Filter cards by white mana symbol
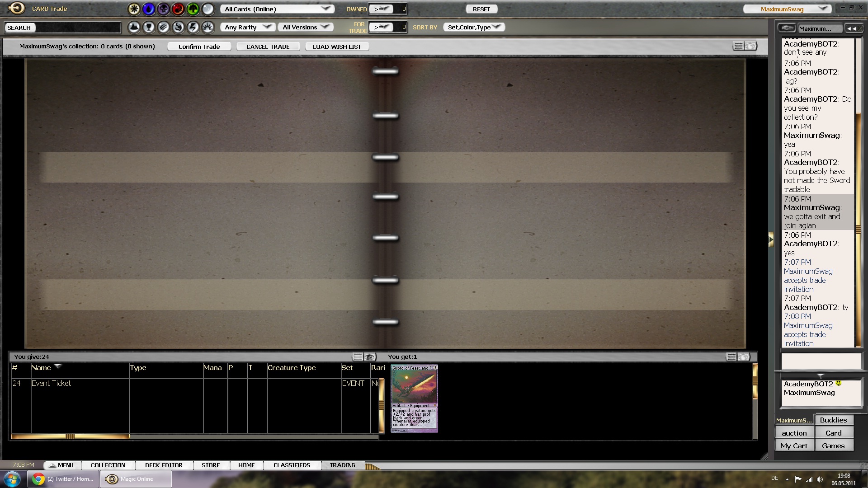868x488 pixels. pos(134,9)
